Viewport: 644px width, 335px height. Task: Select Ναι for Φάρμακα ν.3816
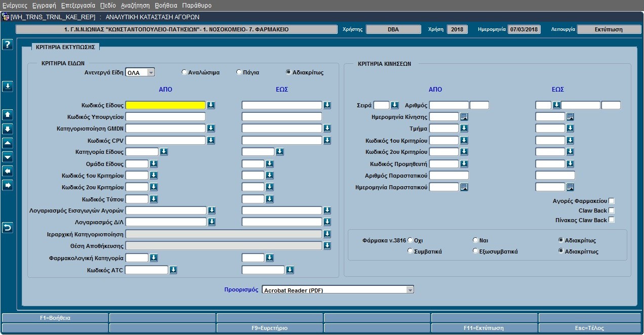pos(475,240)
